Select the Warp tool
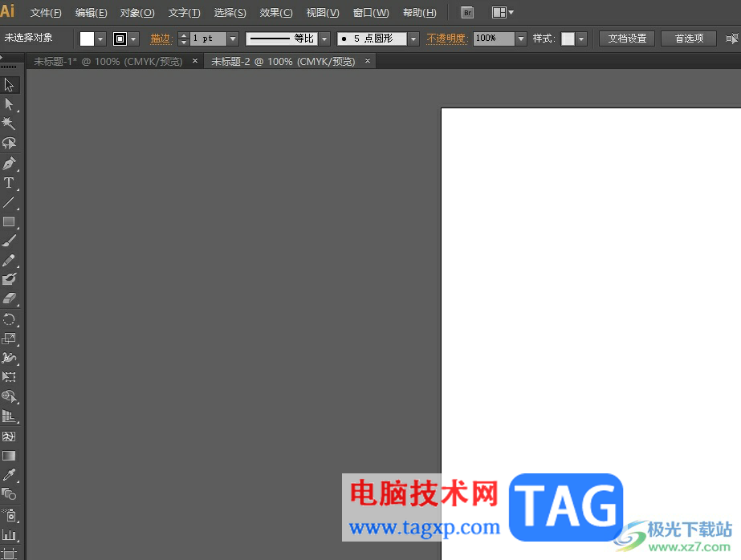 pos(9,358)
